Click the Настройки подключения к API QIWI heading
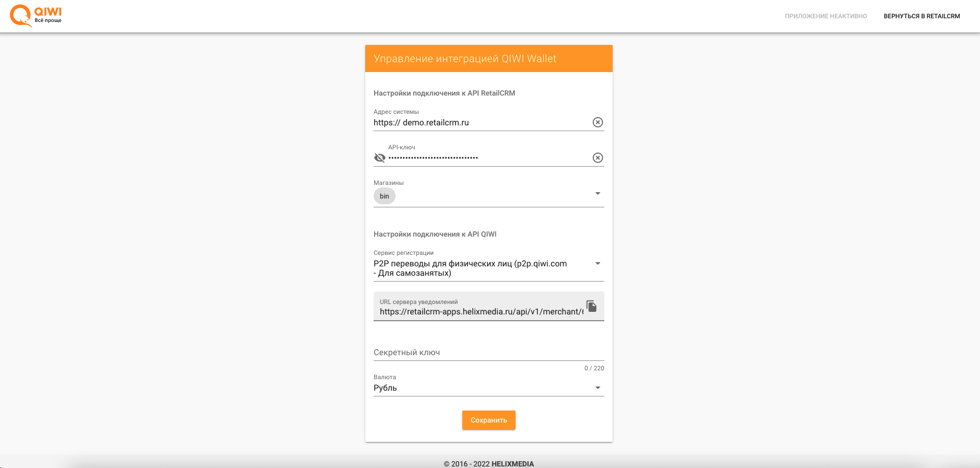Screen dimensions: 980x468 coord(435,235)
